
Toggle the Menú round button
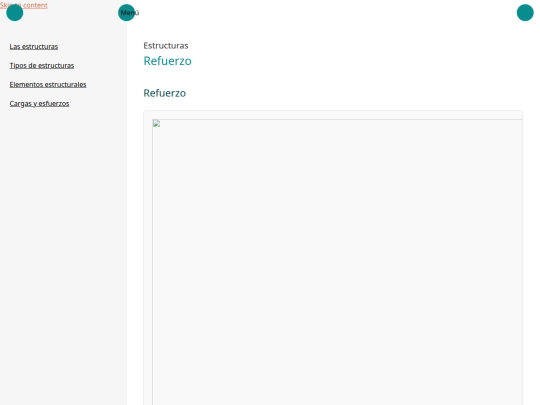click(126, 13)
